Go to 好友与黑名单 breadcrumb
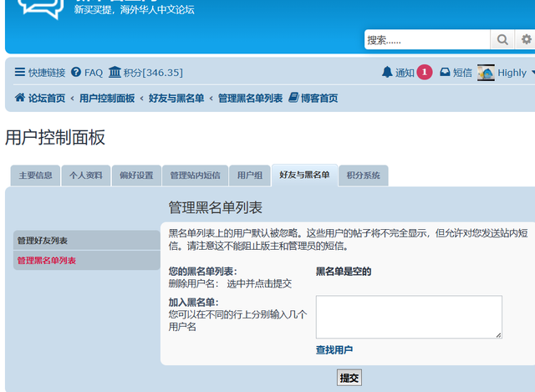Image resolution: width=535 pixels, height=392 pixels. click(176, 99)
